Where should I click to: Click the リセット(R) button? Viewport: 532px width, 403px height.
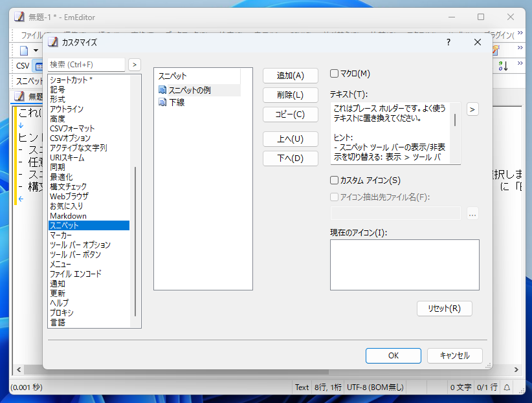(445, 309)
